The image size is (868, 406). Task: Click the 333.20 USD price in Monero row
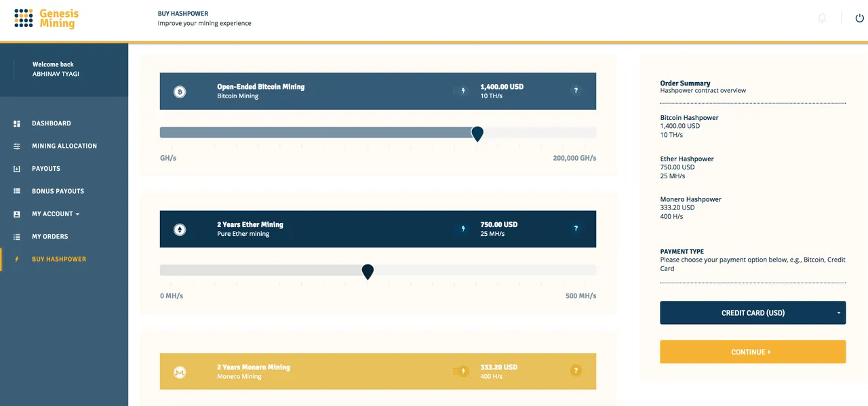click(x=499, y=367)
